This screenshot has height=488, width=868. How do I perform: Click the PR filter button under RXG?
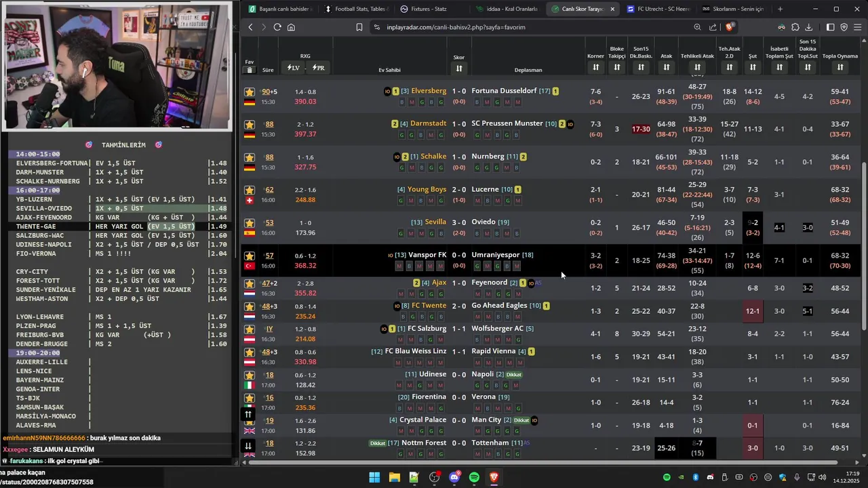coord(318,68)
